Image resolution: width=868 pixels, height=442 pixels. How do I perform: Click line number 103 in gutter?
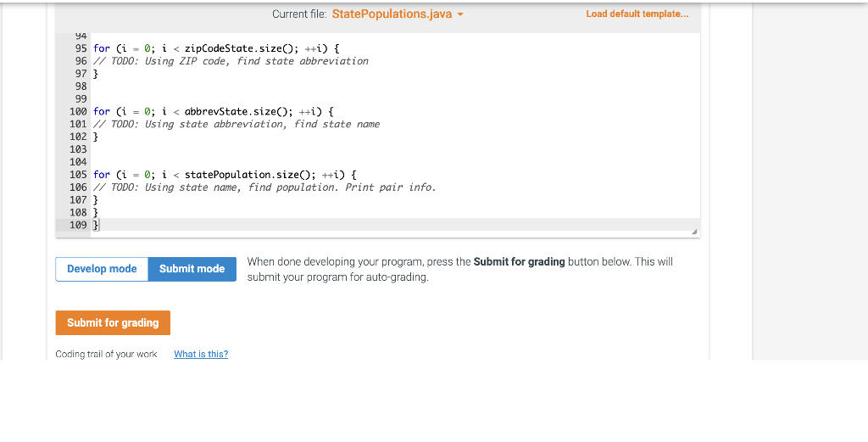click(x=78, y=149)
